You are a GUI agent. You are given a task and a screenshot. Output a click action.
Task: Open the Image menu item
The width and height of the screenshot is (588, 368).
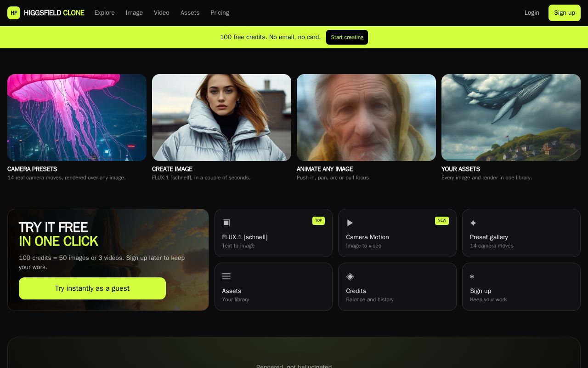pos(134,13)
